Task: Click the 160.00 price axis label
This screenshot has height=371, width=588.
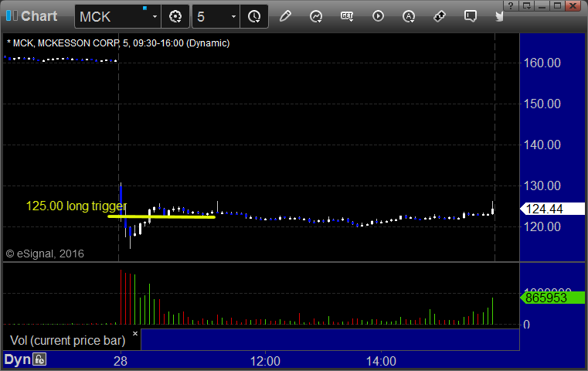Action: (542, 63)
